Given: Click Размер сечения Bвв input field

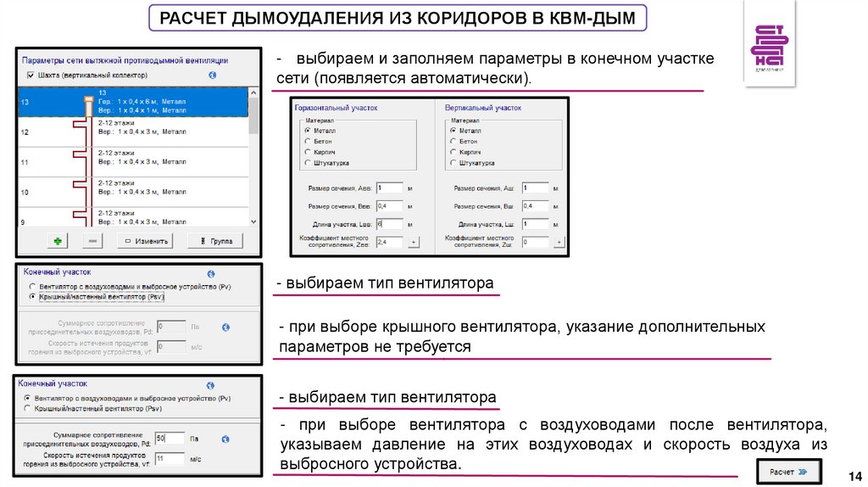Looking at the screenshot, I should tap(389, 206).
